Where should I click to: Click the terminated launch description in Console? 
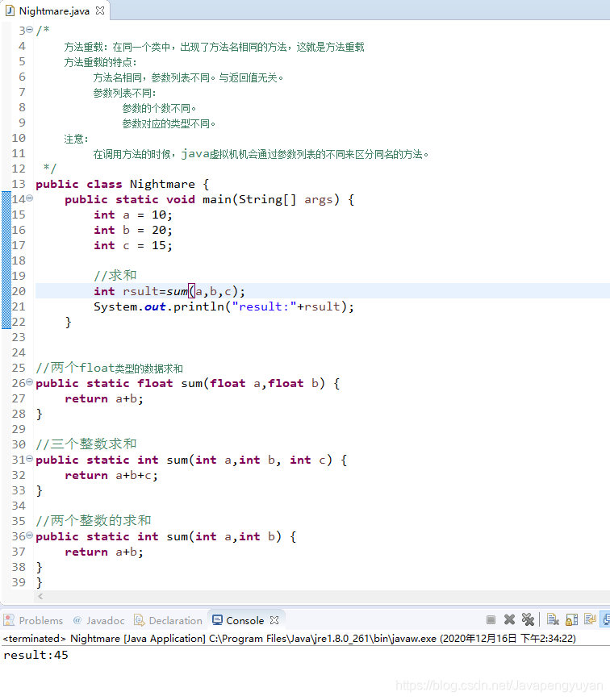290,639
